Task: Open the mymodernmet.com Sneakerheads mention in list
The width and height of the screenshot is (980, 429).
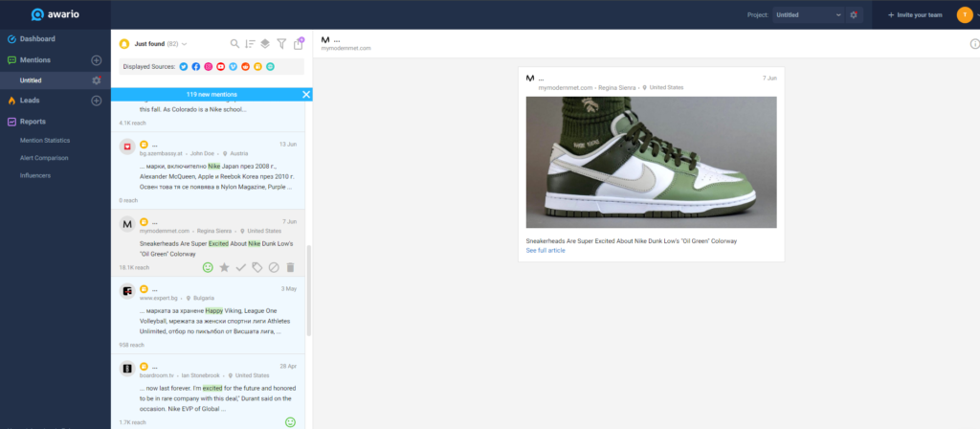Action: 208,242
